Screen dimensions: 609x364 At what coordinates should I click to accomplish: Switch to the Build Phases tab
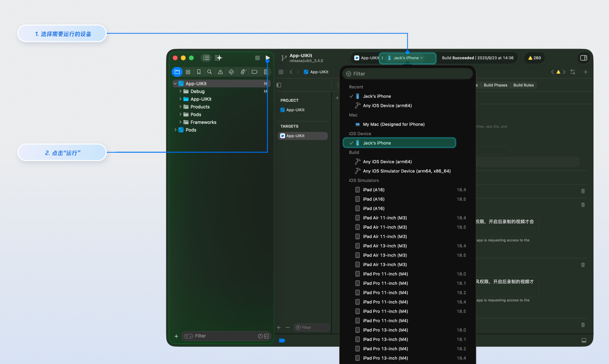(495, 85)
